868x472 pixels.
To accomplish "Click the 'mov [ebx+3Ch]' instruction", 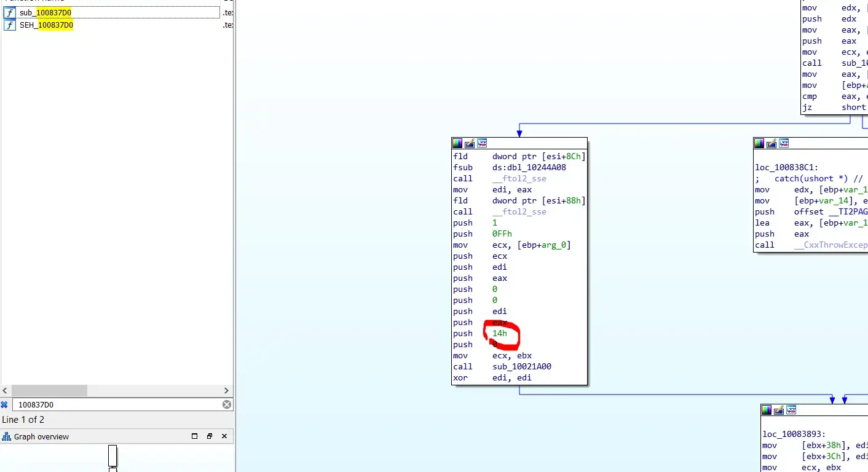I will pyautogui.click(x=815, y=457).
